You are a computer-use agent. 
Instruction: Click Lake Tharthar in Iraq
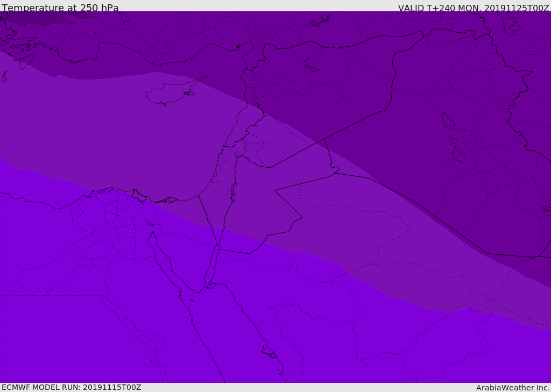(448, 121)
